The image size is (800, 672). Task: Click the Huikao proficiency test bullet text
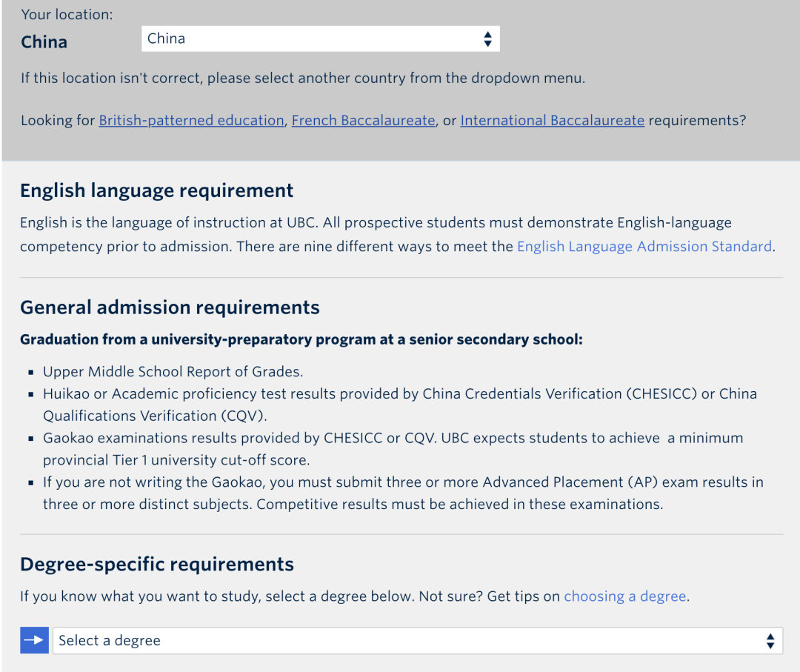click(400, 393)
